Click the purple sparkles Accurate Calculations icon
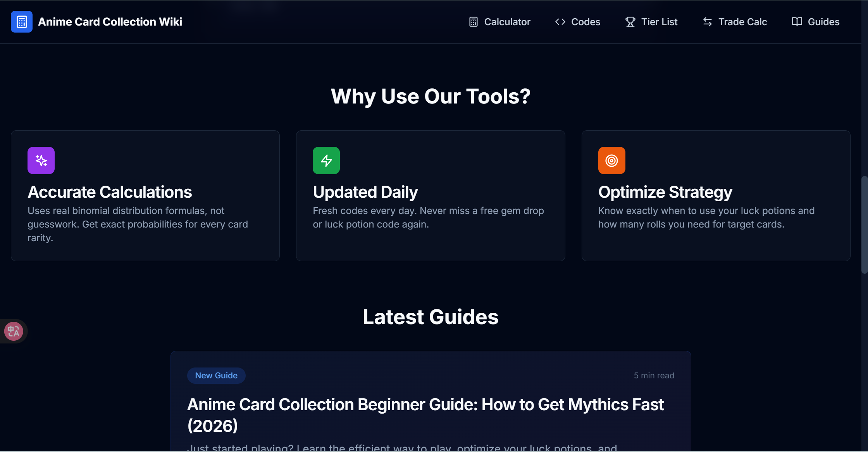Viewport: 868px width, 452px height. pos(41,160)
